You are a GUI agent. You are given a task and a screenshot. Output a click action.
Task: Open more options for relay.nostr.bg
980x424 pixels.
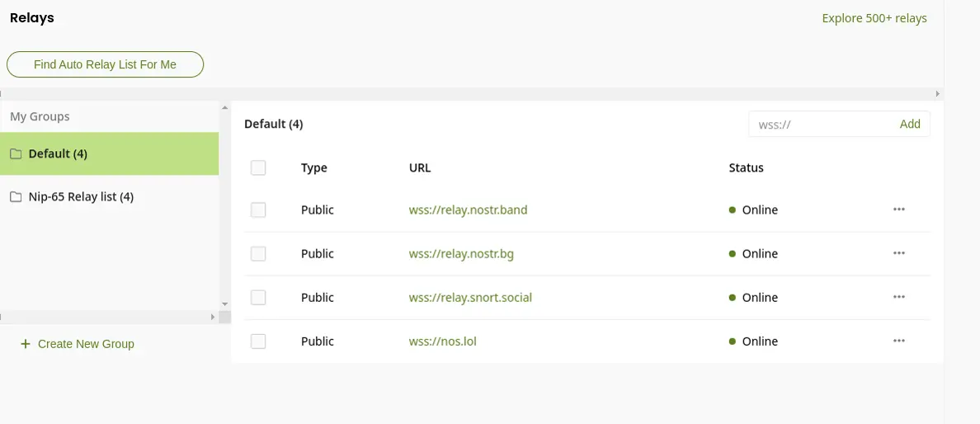coord(899,253)
